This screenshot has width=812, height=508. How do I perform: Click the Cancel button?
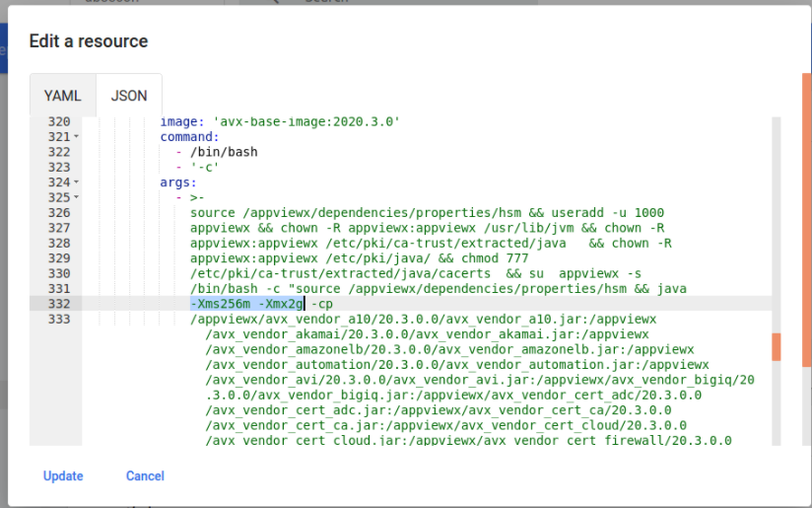pyautogui.click(x=145, y=475)
